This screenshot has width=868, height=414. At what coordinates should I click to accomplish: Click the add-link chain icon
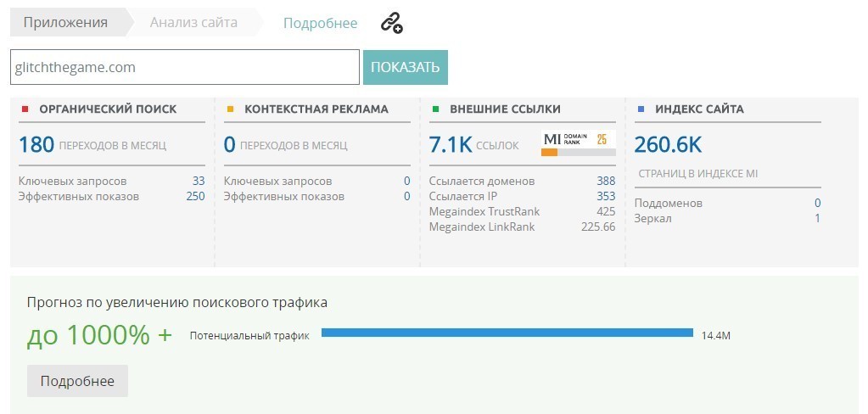coord(392,23)
